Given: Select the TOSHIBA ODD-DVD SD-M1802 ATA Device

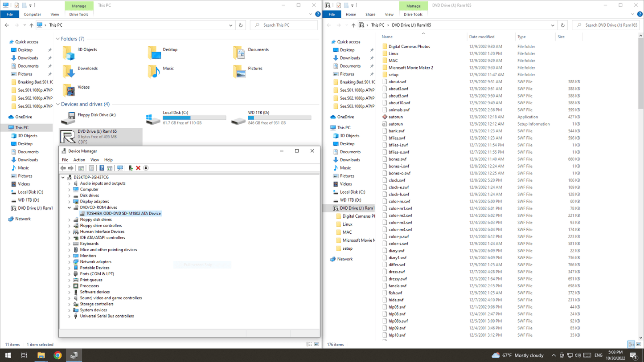Looking at the screenshot, I should (x=123, y=214).
